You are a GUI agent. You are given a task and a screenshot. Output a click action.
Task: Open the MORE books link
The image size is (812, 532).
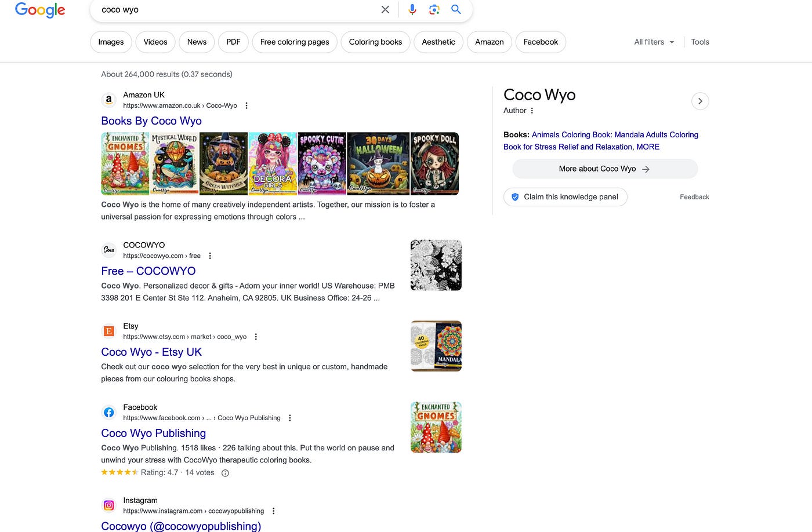point(648,147)
